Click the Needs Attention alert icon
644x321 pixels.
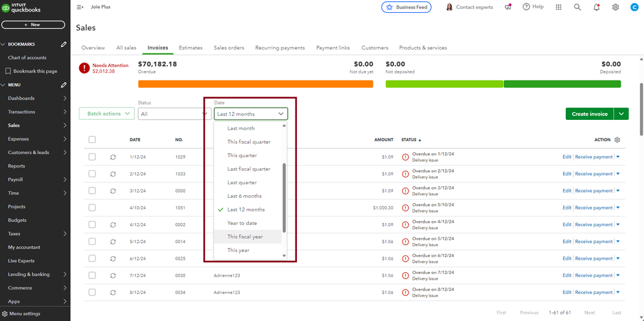pos(84,68)
